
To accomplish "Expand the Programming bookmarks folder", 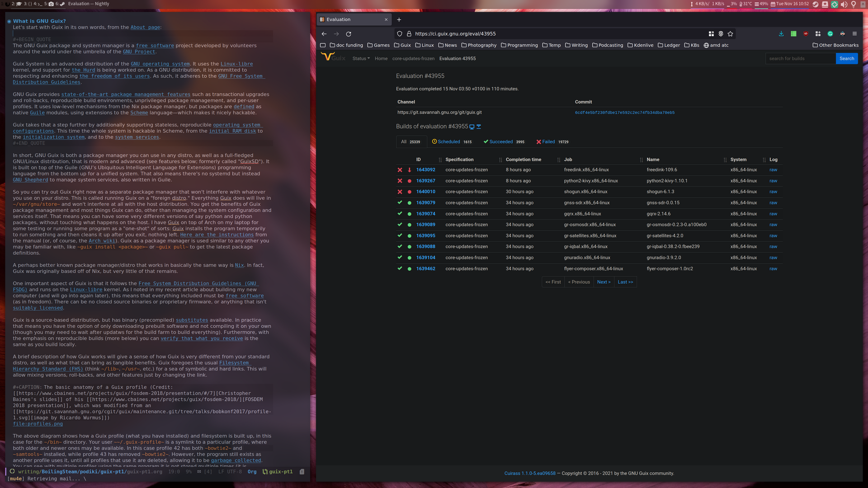I will coord(519,45).
